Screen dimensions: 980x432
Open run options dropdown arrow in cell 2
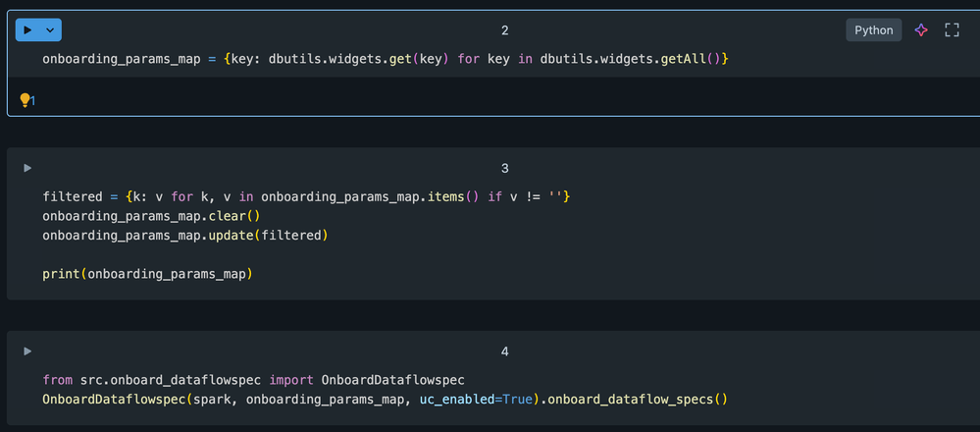tap(50, 30)
